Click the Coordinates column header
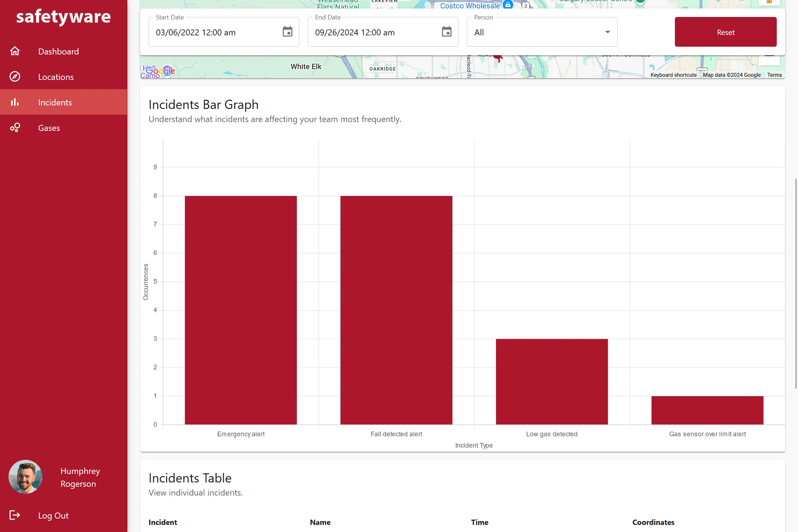 pyautogui.click(x=653, y=522)
